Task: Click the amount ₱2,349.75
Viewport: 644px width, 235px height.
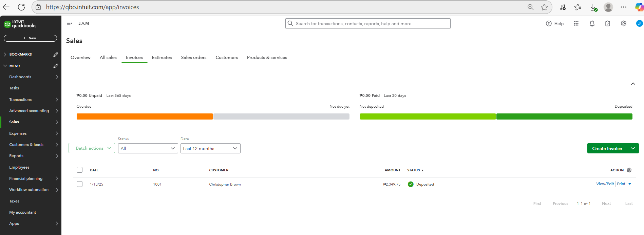Action: 392,184
